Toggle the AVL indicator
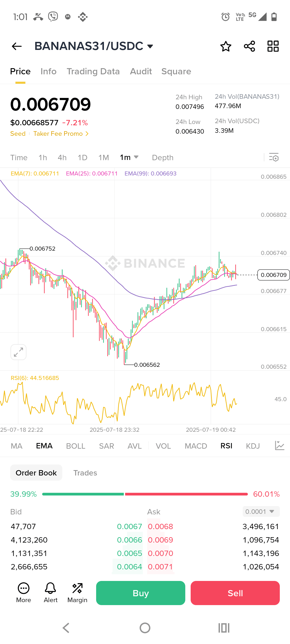Viewport: 290px width, 644px height. coord(135,446)
